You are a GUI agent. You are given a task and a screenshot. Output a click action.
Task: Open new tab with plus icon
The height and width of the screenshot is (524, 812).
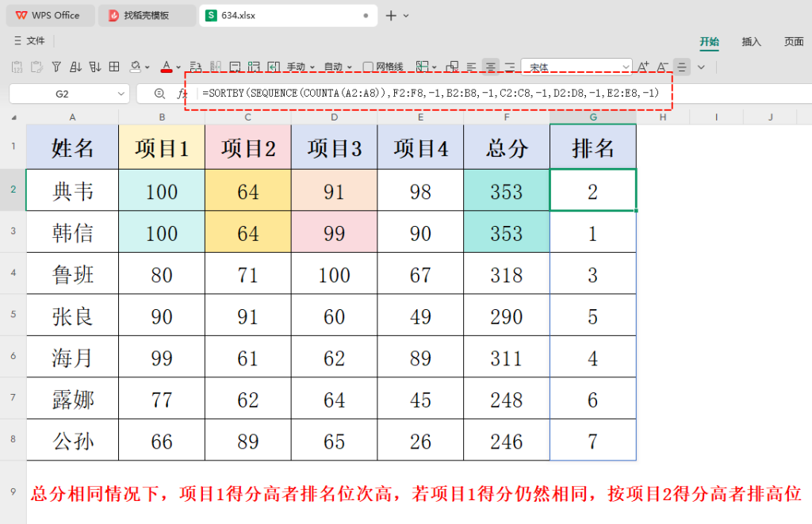tap(391, 16)
